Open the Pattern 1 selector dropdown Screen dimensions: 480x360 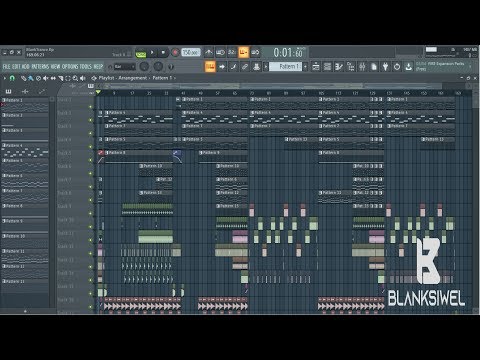pyautogui.click(x=285, y=67)
